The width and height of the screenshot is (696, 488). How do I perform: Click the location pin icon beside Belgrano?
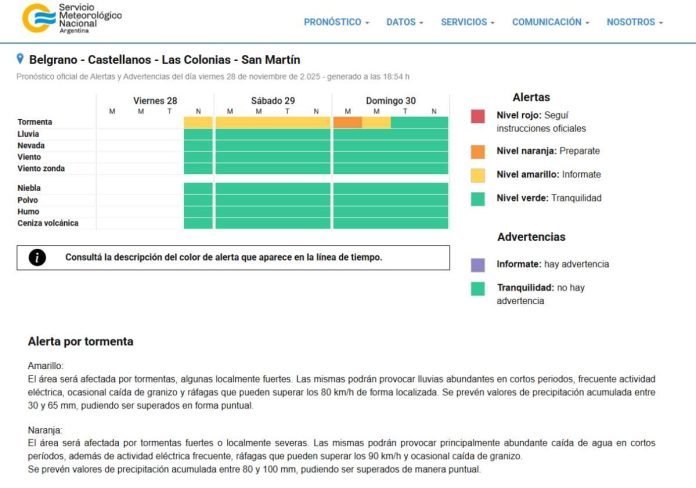(x=21, y=59)
